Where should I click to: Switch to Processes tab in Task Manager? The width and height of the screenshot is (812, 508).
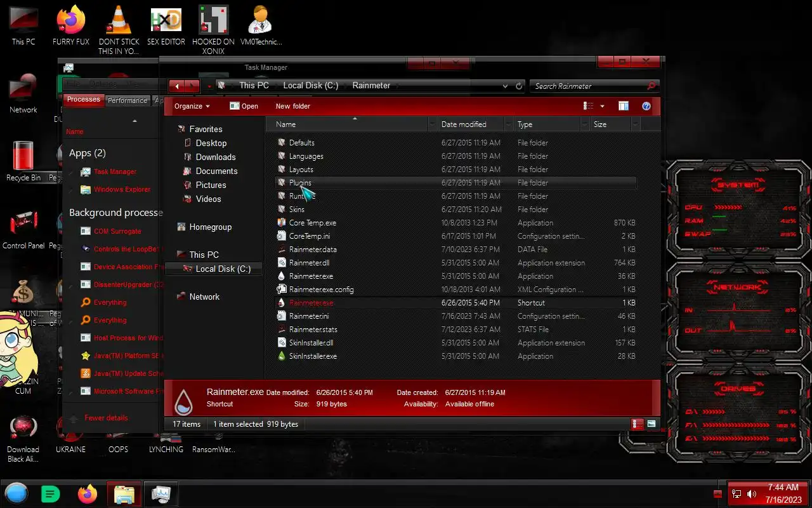click(x=83, y=100)
